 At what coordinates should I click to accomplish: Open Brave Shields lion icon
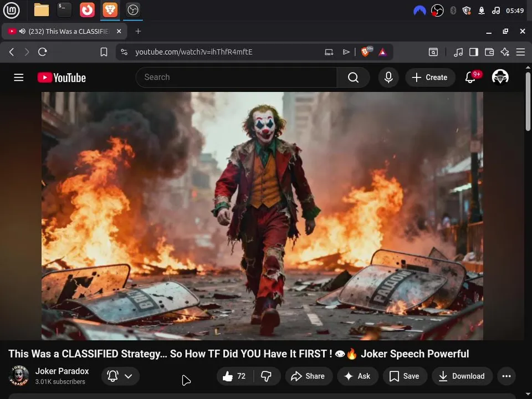coord(366,52)
